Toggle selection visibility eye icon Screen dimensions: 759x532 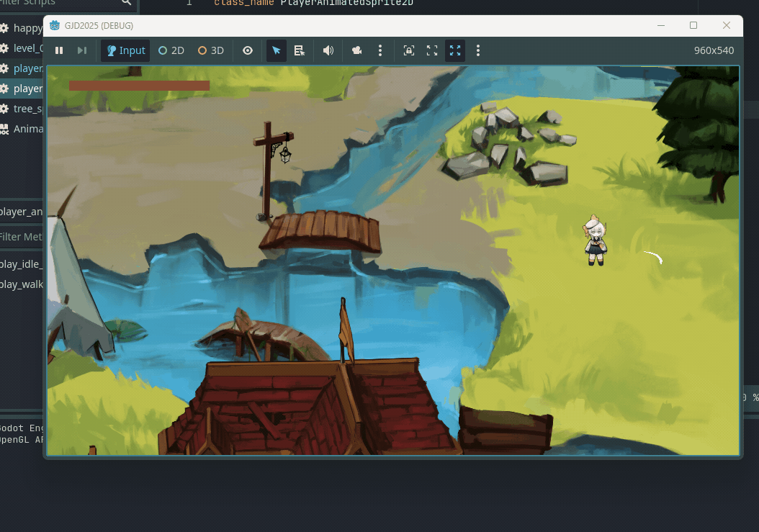(247, 50)
